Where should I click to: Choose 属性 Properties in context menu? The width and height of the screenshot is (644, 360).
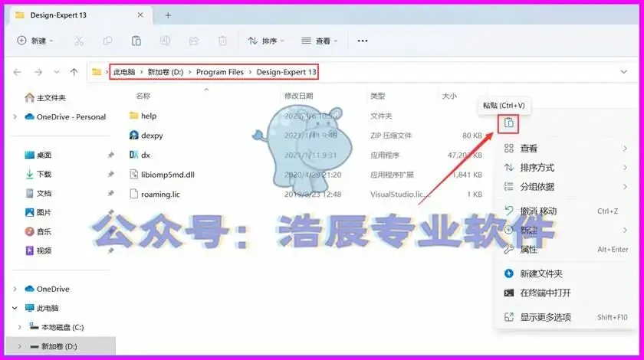point(566,249)
